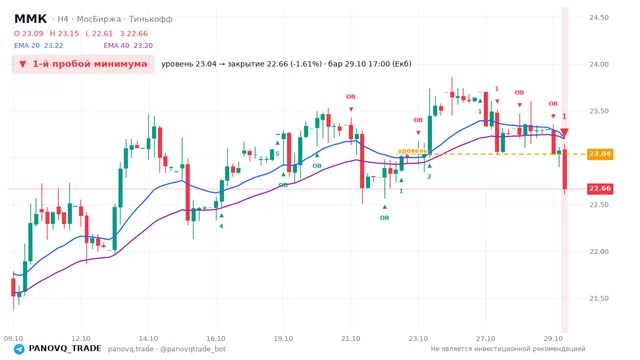The height and width of the screenshot is (360, 640).
Task: Click the green arrow labeled 5
Action: 278,143
